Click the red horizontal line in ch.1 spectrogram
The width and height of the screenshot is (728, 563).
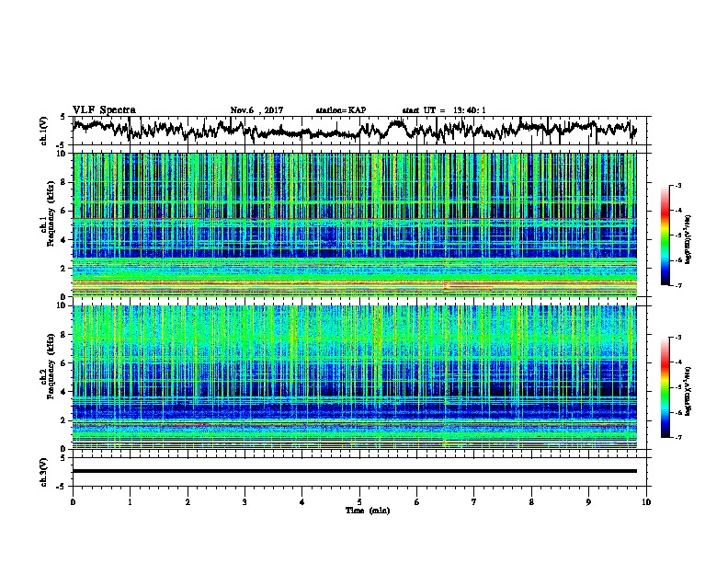pyautogui.click(x=355, y=218)
